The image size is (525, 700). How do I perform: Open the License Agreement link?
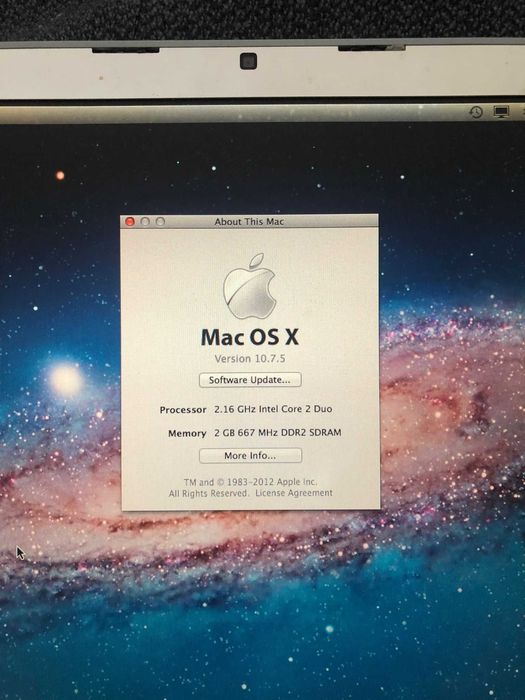pyautogui.click(x=294, y=493)
